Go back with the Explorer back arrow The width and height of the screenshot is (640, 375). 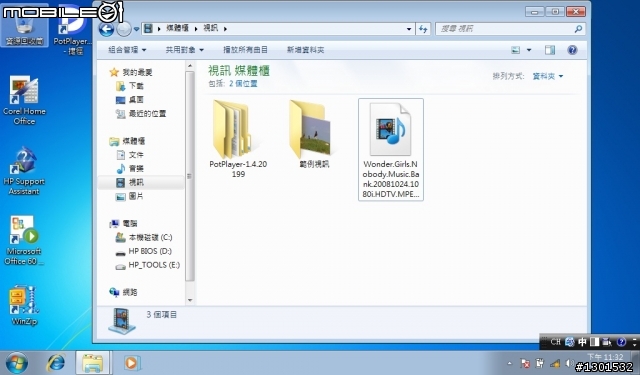[x=107, y=29]
